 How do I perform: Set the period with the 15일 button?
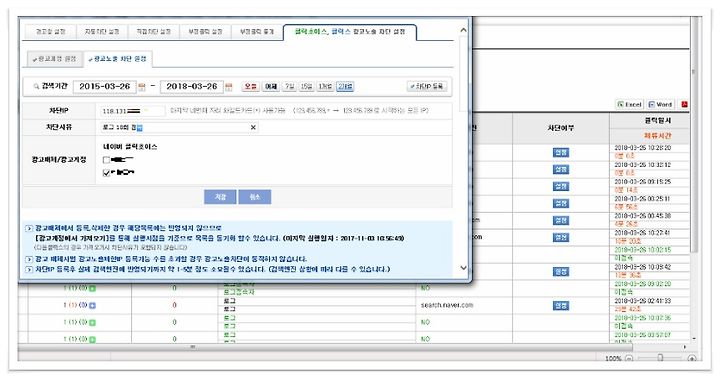[306, 86]
